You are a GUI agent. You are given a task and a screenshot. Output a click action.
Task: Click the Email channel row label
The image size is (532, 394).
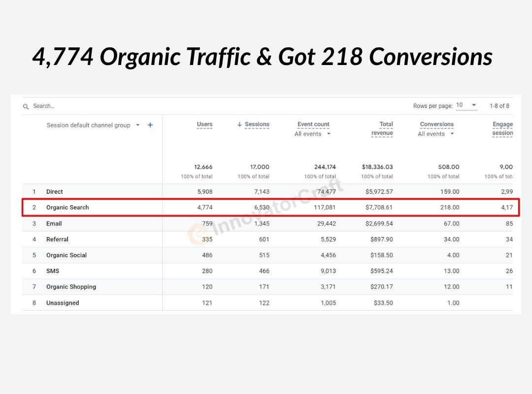pyautogui.click(x=54, y=224)
